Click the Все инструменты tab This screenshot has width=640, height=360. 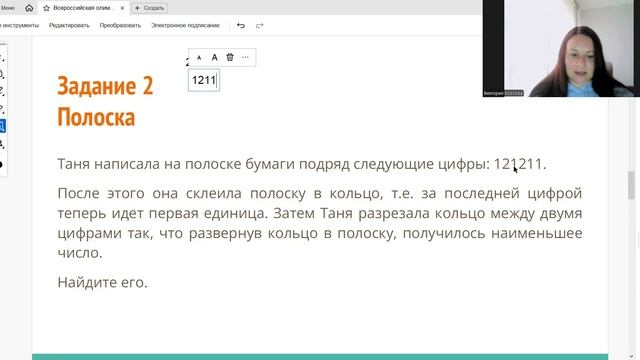coord(20,25)
